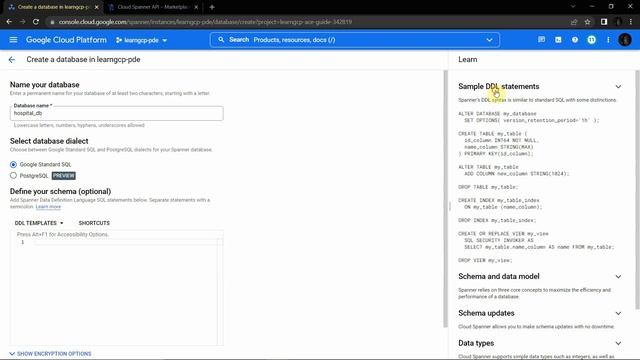Click the 'Create a database in learngcp-pde' title
The image size is (640, 360).
pos(83,60)
